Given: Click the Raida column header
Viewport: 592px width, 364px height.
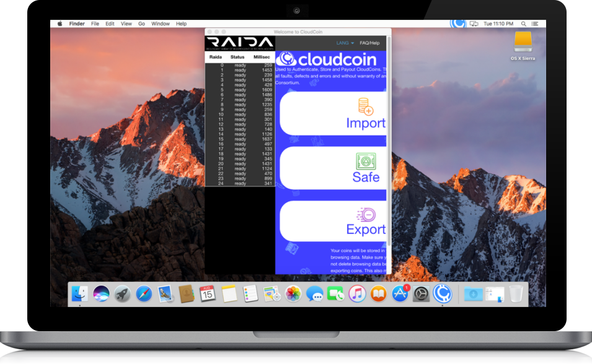Looking at the screenshot, I should point(216,57).
